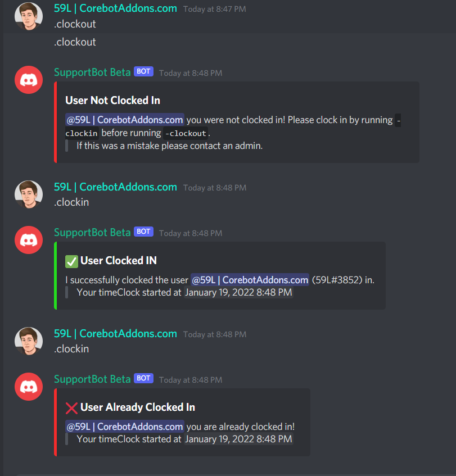Open SupportBot Beta avatar beside User Not Clocked In

point(29,80)
